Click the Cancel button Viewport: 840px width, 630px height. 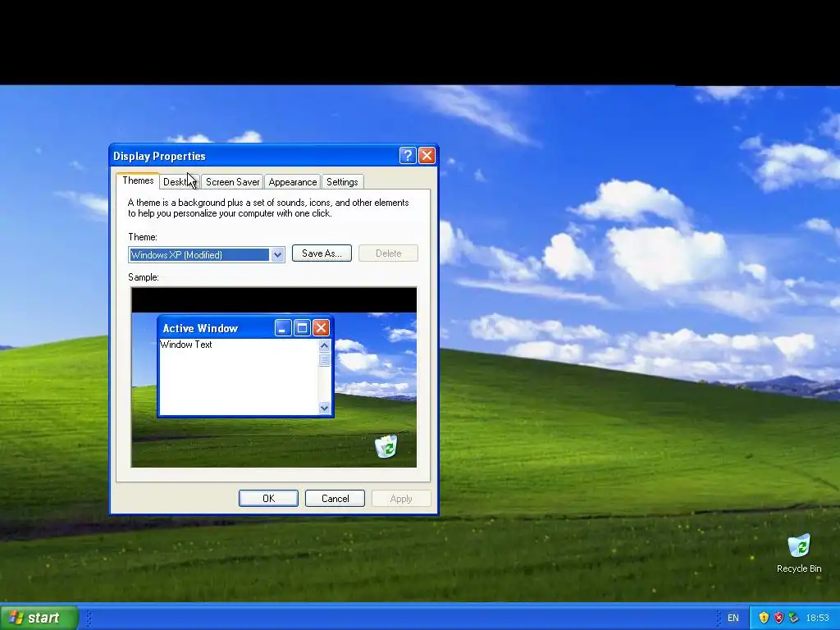(335, 498)
